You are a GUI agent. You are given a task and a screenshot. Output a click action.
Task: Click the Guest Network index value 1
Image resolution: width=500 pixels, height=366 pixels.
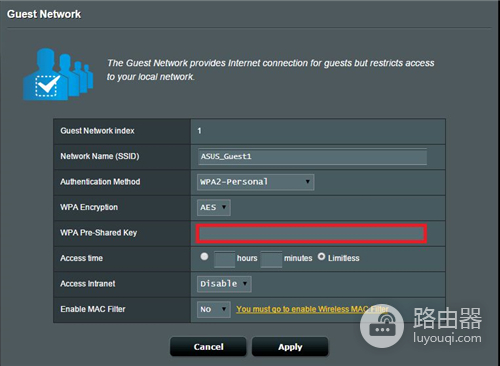[199, 131]
